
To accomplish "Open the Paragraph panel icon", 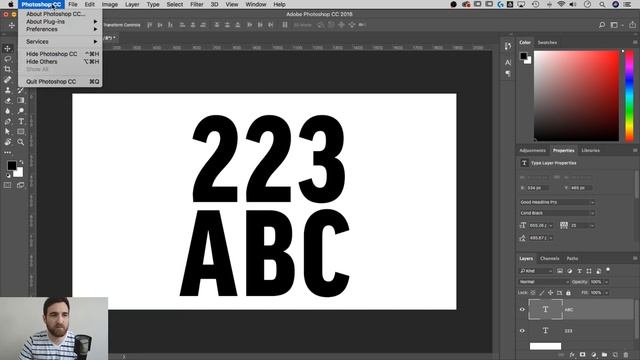I will coord(508,74).
